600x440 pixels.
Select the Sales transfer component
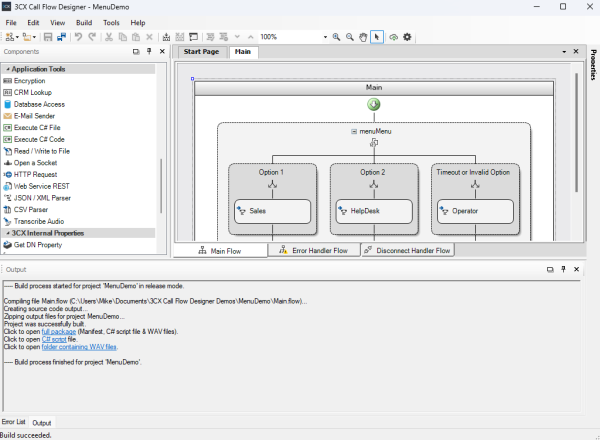coord(272,211)
